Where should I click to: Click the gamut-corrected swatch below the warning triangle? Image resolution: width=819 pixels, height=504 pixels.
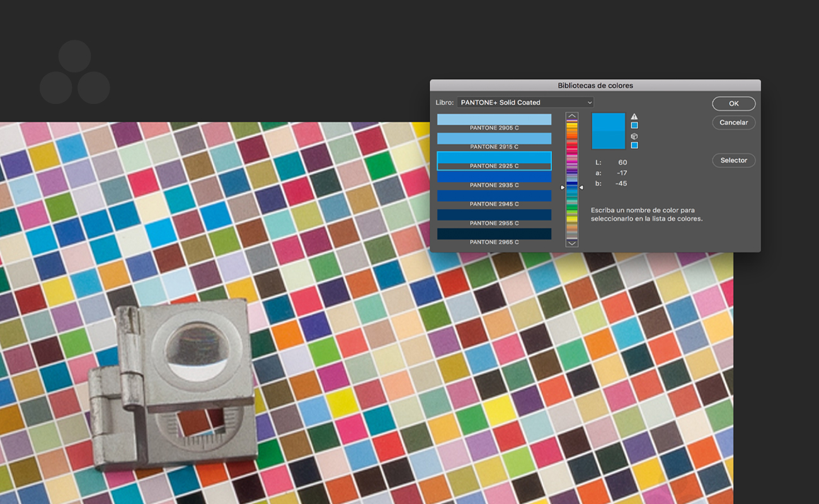[x=634, y=125]
